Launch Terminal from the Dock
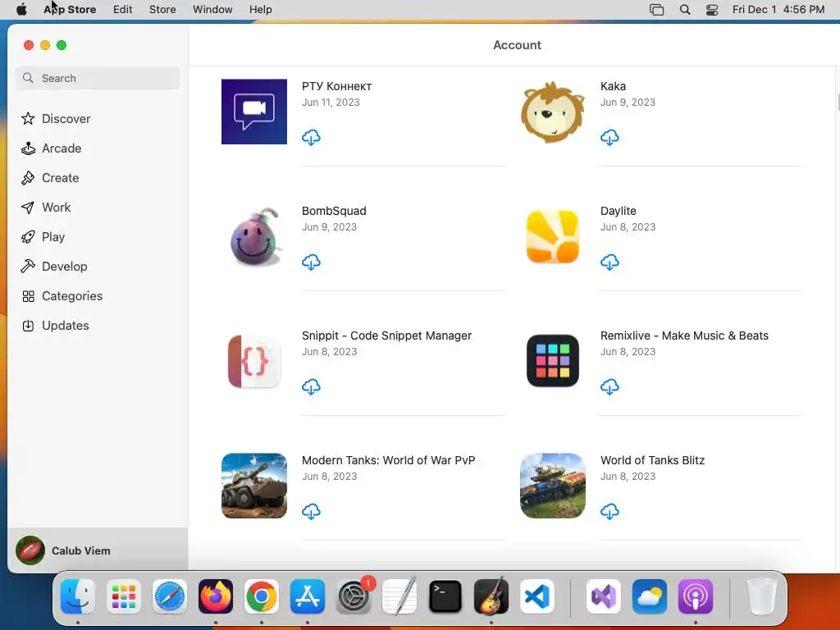Image resolution: width=840 pixels, height=630 pixels. coord(445,596)
